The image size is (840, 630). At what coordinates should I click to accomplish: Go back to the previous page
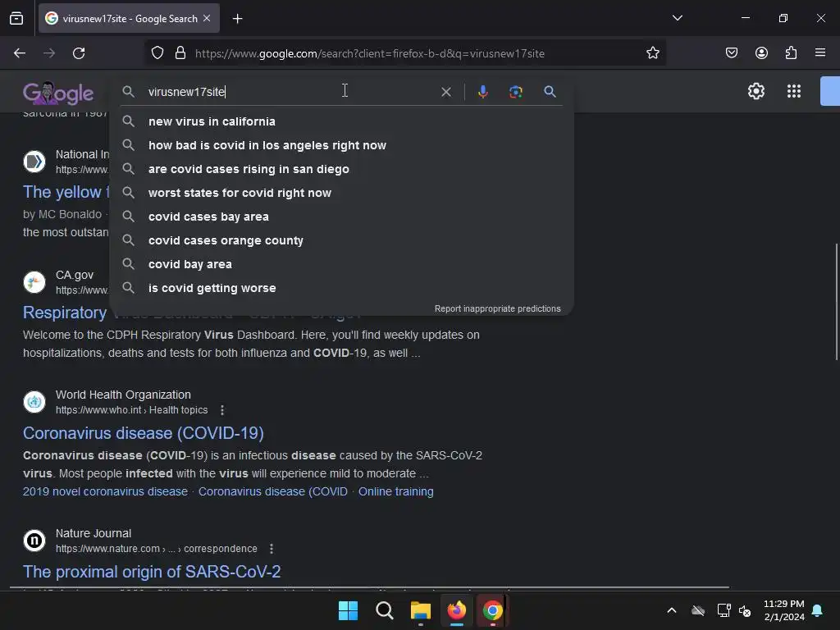click(20, 53)
